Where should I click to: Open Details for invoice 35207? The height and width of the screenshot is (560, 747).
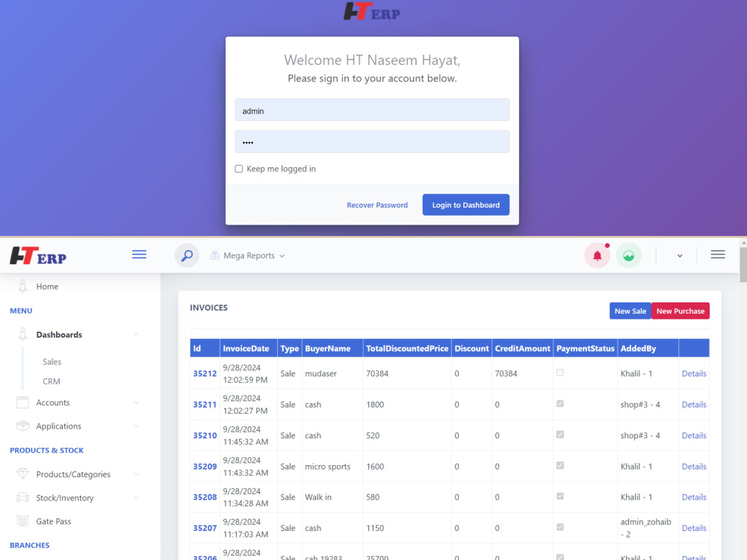point(694,528)
